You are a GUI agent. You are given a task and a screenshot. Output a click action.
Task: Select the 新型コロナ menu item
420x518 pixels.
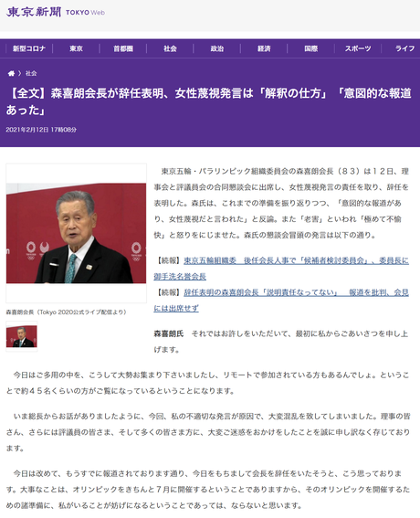coord(29,48)
